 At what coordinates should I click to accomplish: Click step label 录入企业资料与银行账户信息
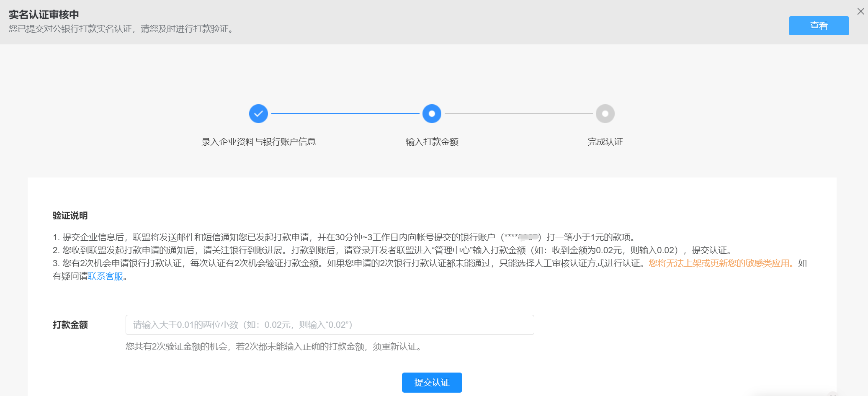[x=259, y=142]
